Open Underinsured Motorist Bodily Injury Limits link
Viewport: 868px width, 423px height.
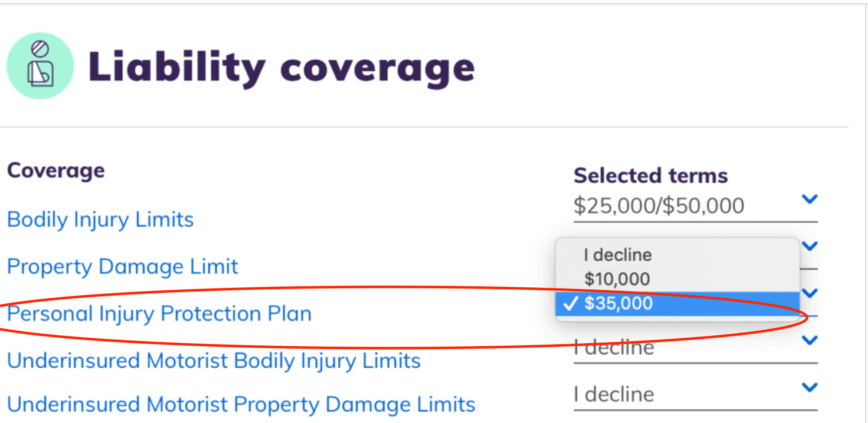[214, 361]
